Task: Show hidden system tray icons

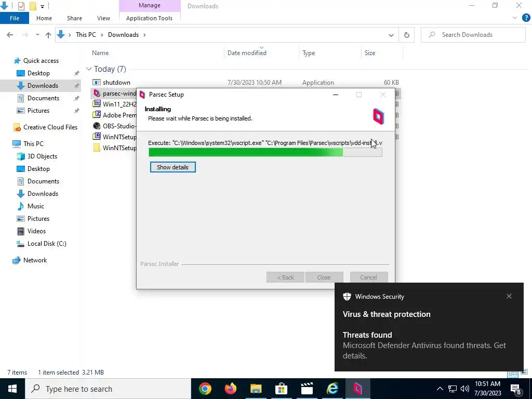Action: tap(440, 389)
